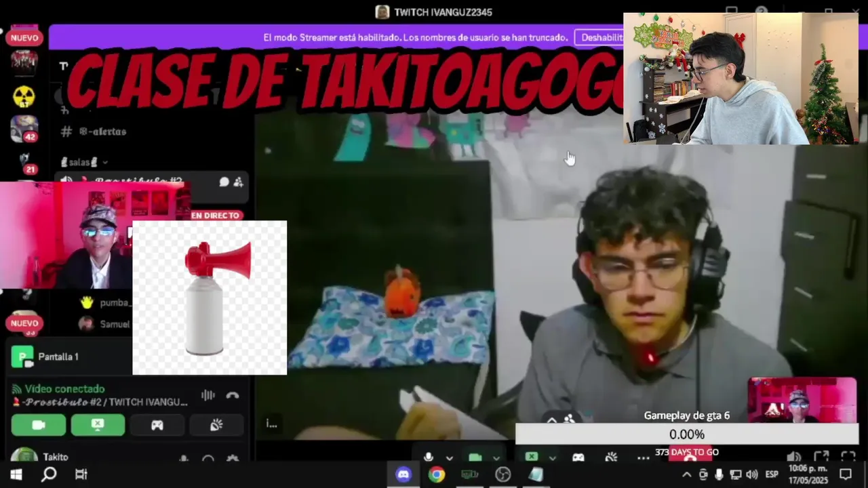Expand microphone options arrow in call bar
Viewport: 868px width, 488px height.
448,457
